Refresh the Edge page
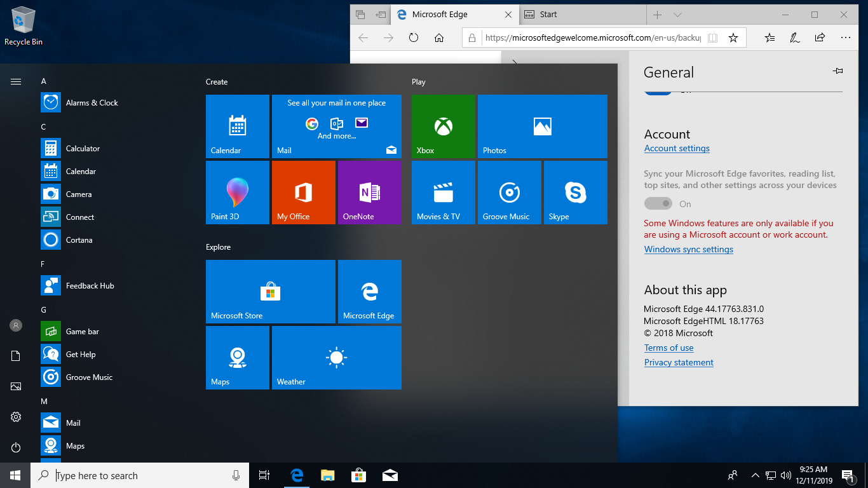This screenshot has width=868, height=488. coord(414,37)
